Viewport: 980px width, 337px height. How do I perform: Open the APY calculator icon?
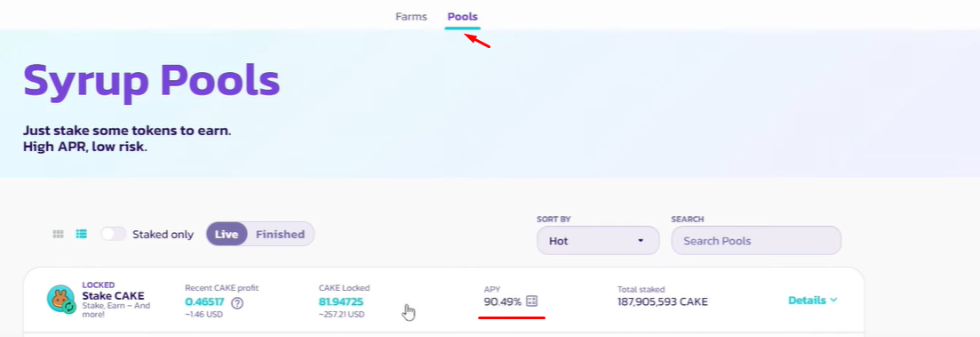532,301
